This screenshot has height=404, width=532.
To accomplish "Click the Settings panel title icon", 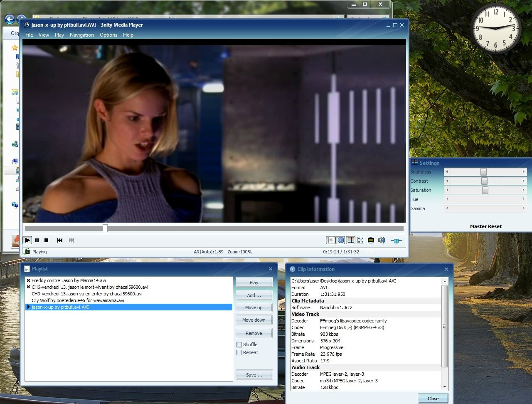I will (x=415, y=163).
